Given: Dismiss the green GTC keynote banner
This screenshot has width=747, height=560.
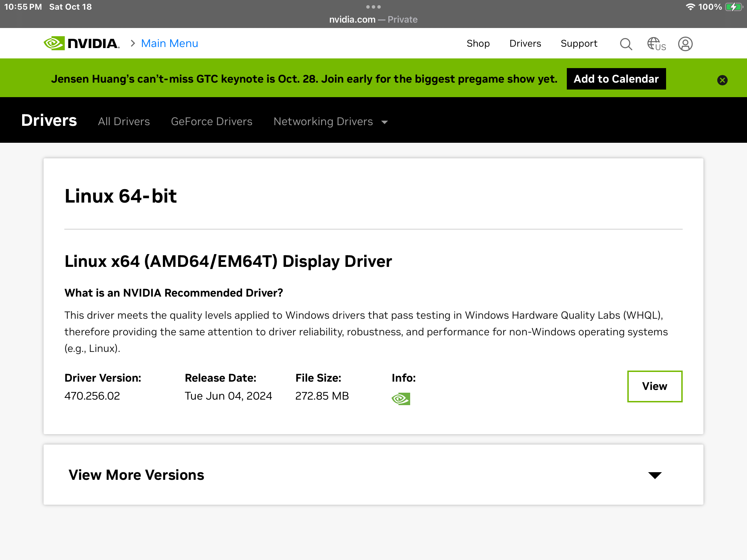Looking at the screenshot, I should point(722,80).
